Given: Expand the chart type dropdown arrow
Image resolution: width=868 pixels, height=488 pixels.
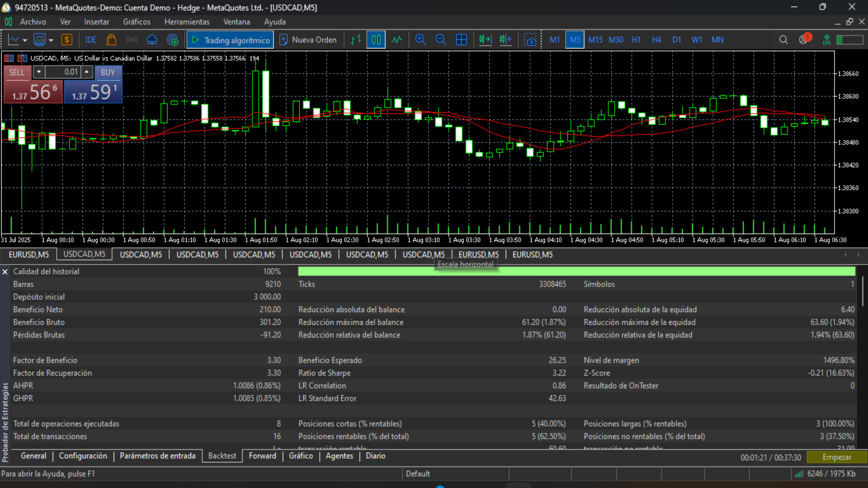Looking at the screenshot, I should click(x=25, y=40).
